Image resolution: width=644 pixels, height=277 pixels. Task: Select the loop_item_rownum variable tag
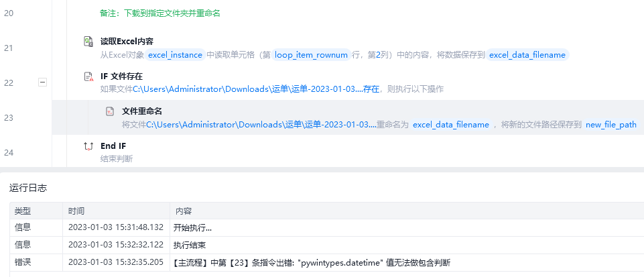(x=312, y=54)
